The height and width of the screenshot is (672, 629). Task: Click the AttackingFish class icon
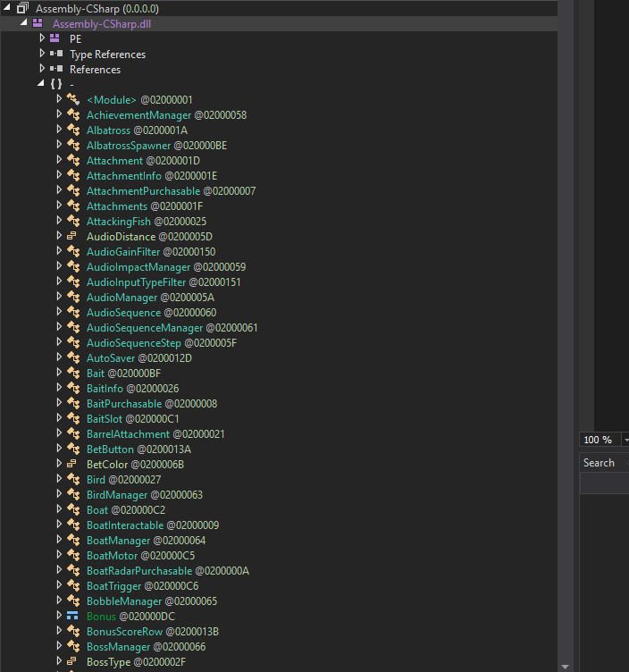click(73, 221)
